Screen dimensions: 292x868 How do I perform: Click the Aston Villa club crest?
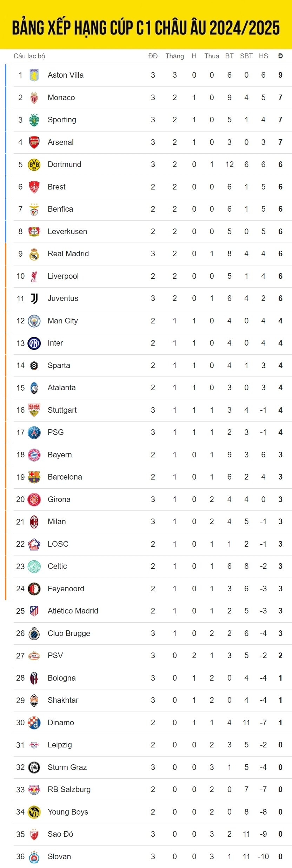34,75
